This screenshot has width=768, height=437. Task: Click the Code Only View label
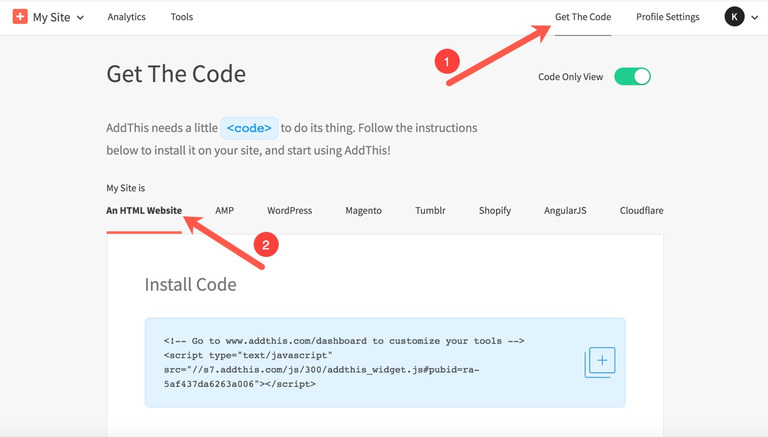(571, 77)
